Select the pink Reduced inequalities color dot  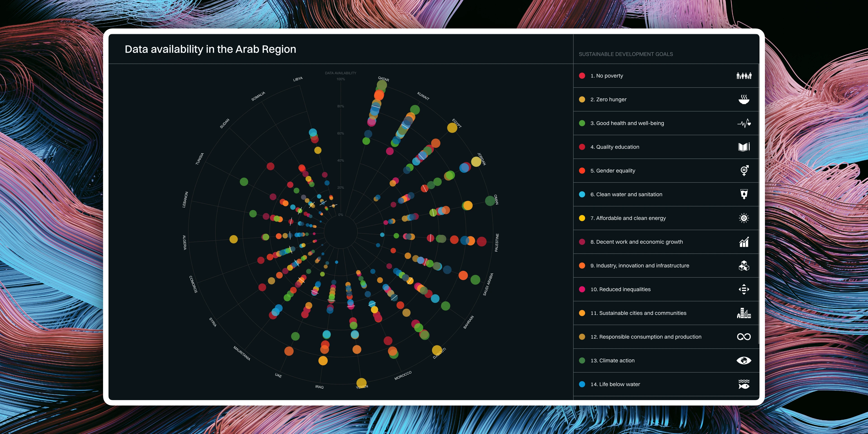pyautogui.click(x=582, y=289)
